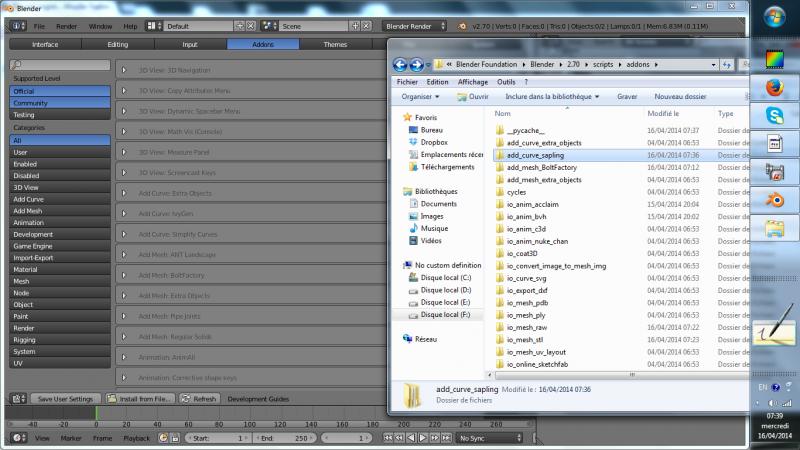Delete the Default screen layout with X
800x450 pixels.
[x=251, y=26]
